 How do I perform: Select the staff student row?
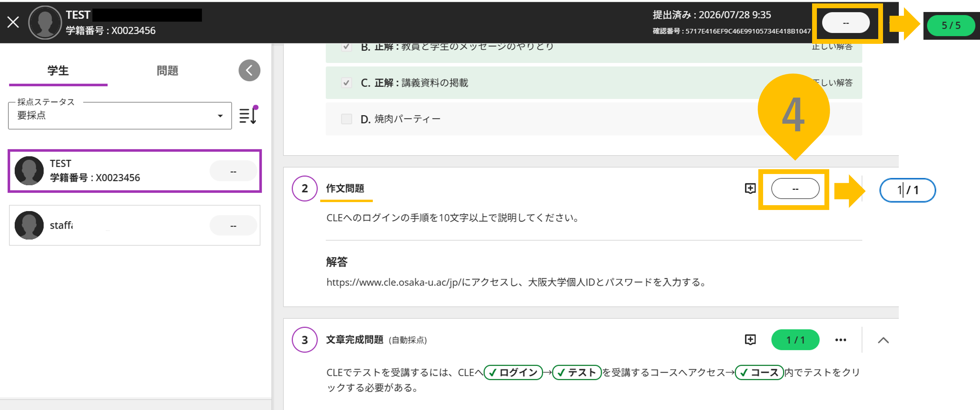[135, 225]
